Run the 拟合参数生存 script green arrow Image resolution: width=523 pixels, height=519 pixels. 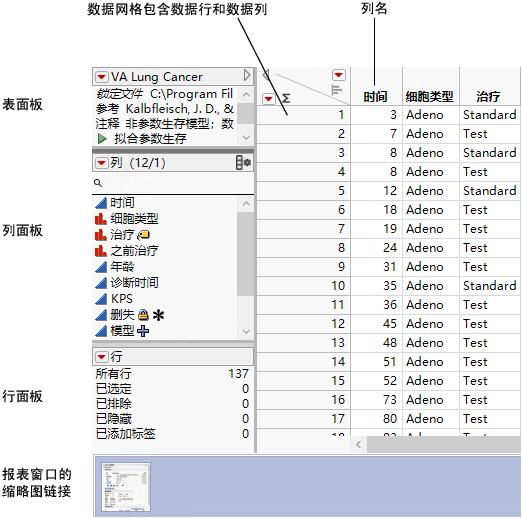102,138
